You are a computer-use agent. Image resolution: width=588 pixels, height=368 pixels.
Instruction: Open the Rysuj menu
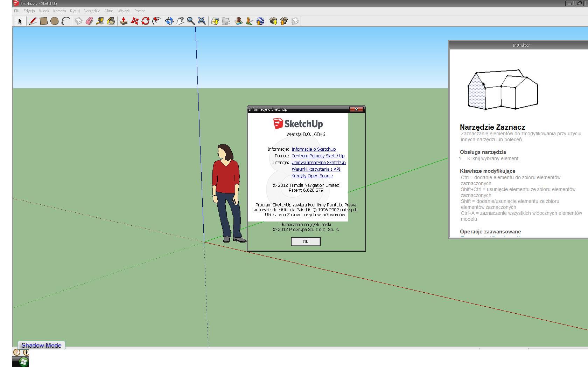75,11
